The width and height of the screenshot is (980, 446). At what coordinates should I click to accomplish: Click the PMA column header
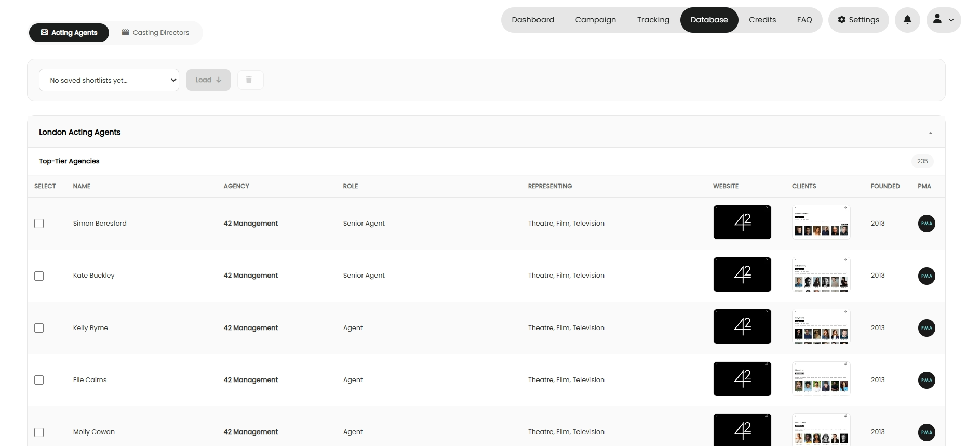(924, 186)
